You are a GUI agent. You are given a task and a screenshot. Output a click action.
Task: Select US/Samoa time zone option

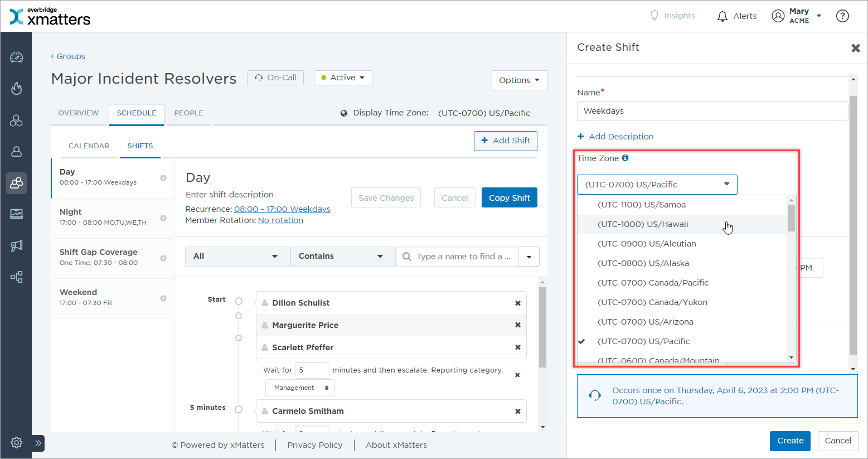[682, 205]
